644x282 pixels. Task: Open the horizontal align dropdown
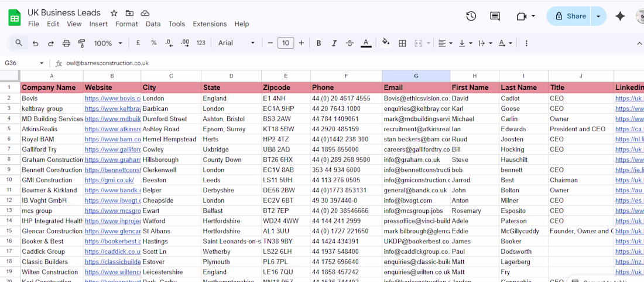click(x=445, y=43)
